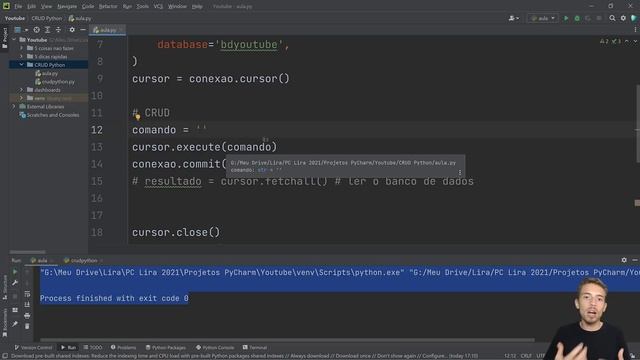Open the Navigate menu
The width and height of the screenshot is (640, 360).
67,7
